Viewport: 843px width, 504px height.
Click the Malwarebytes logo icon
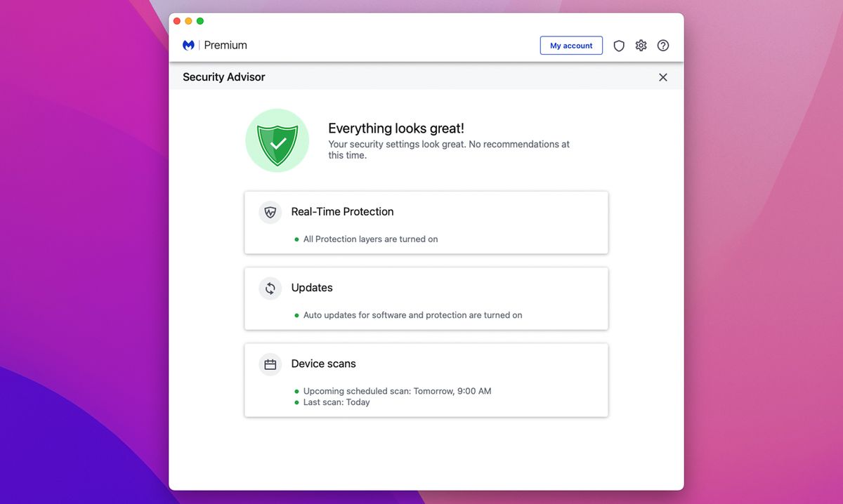tap(188, 44)
